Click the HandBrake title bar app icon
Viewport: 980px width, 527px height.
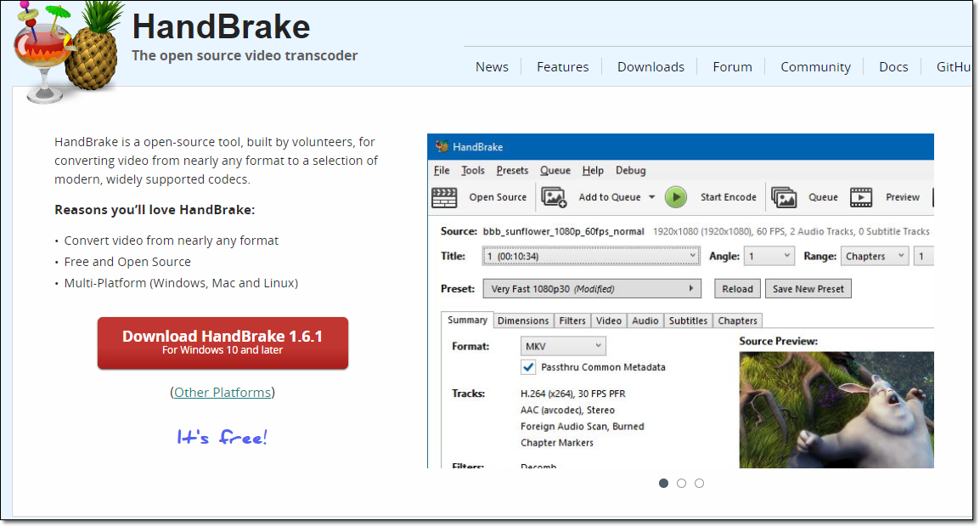442,146
